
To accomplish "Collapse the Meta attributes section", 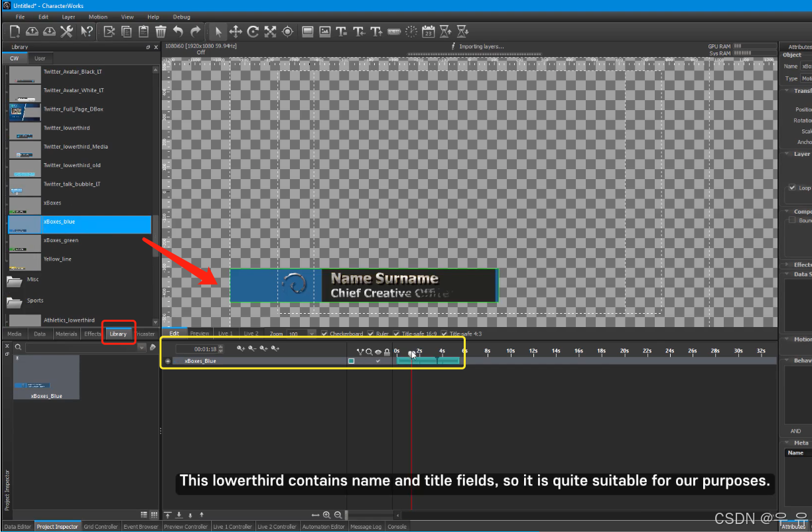I will coord(787,442).
